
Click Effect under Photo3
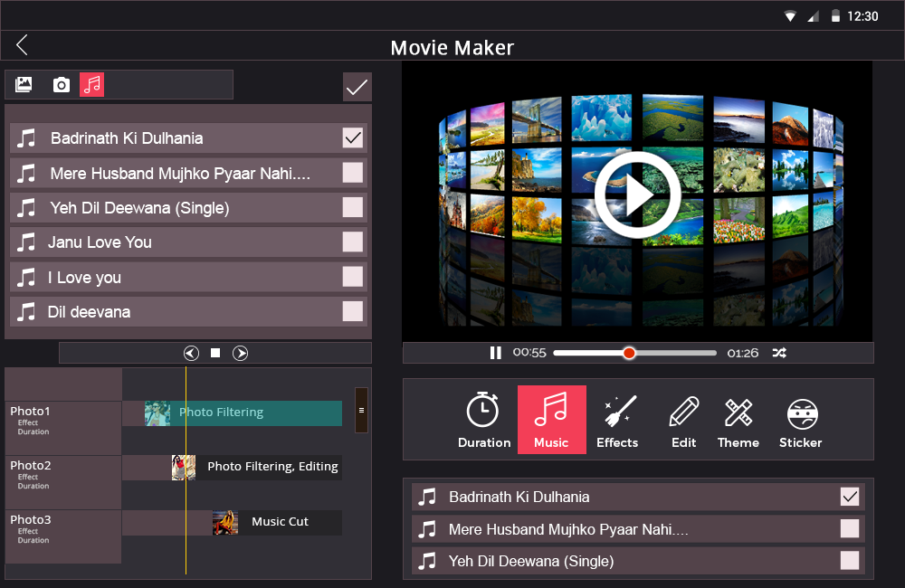pyautogui.click(x=28, y=531)
